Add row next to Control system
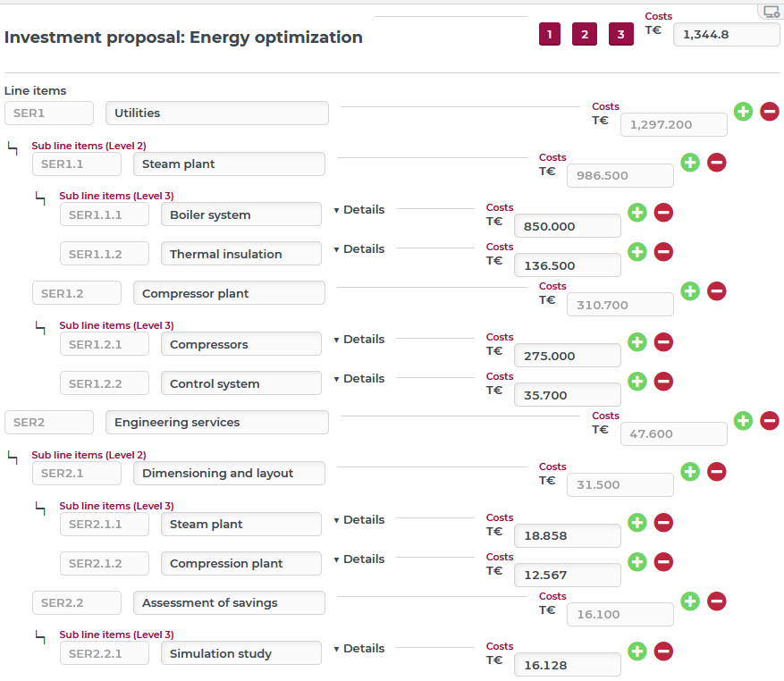 (637, 382)
